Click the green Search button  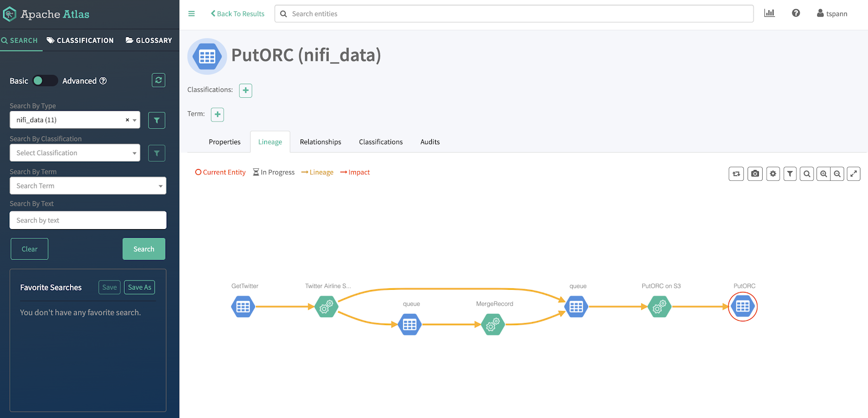click(x=144, y=249)
